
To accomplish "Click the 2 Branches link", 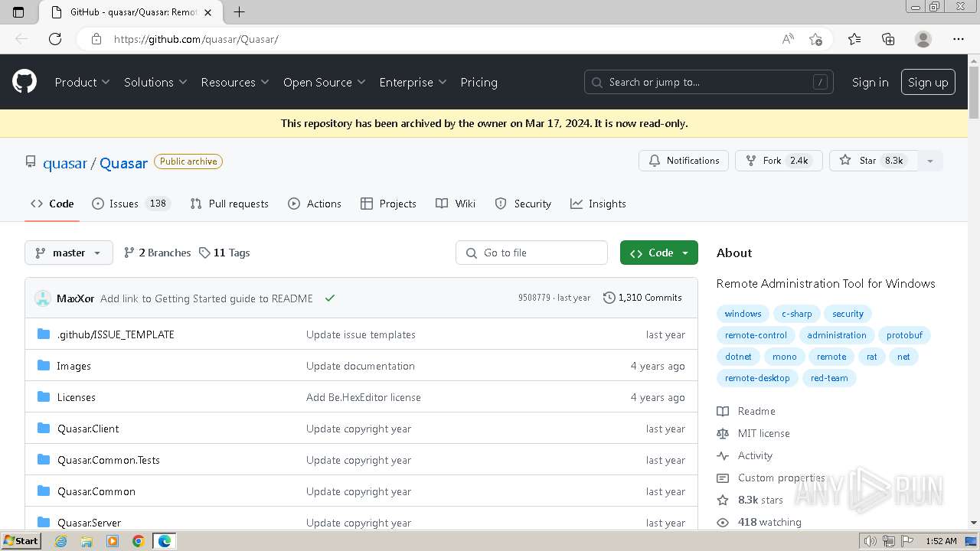I will tap(157, 253).
